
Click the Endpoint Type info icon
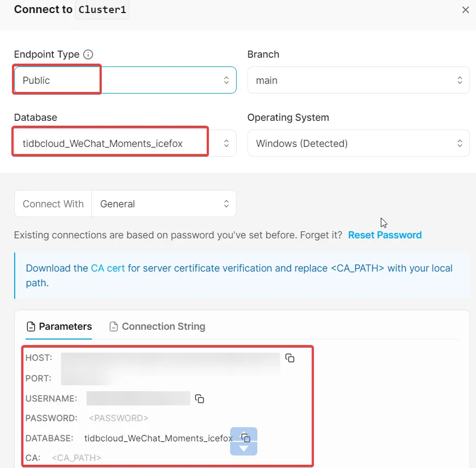(x=88, y=54)
